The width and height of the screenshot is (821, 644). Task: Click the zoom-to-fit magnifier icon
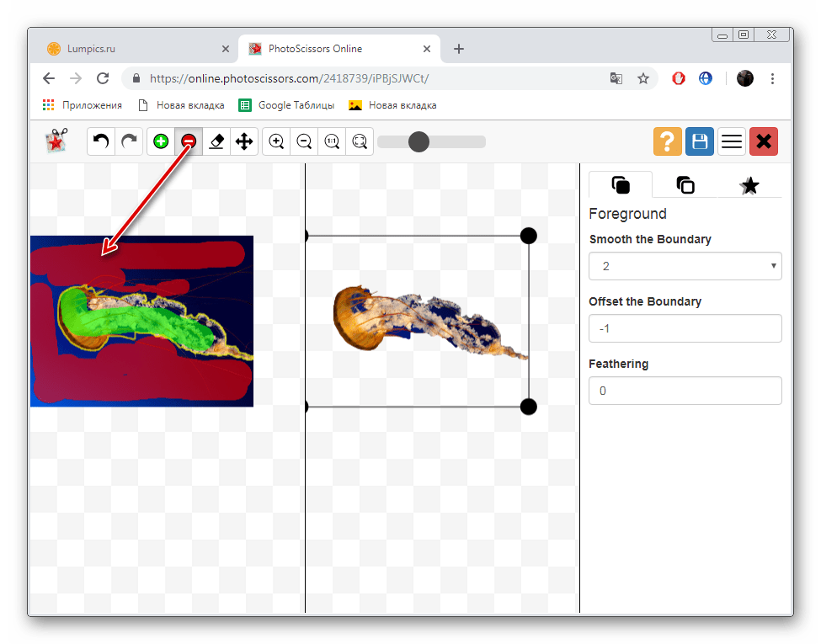click(x=360, y=141)
